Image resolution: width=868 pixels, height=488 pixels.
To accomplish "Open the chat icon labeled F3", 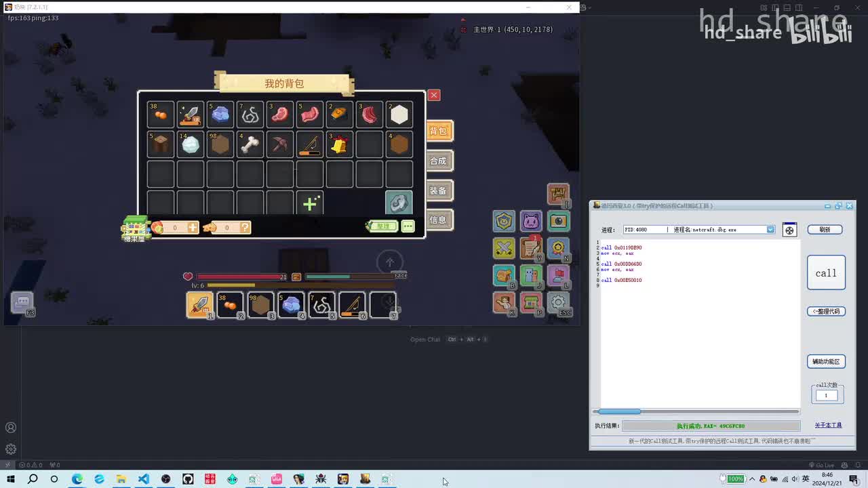I will (22, 302).
